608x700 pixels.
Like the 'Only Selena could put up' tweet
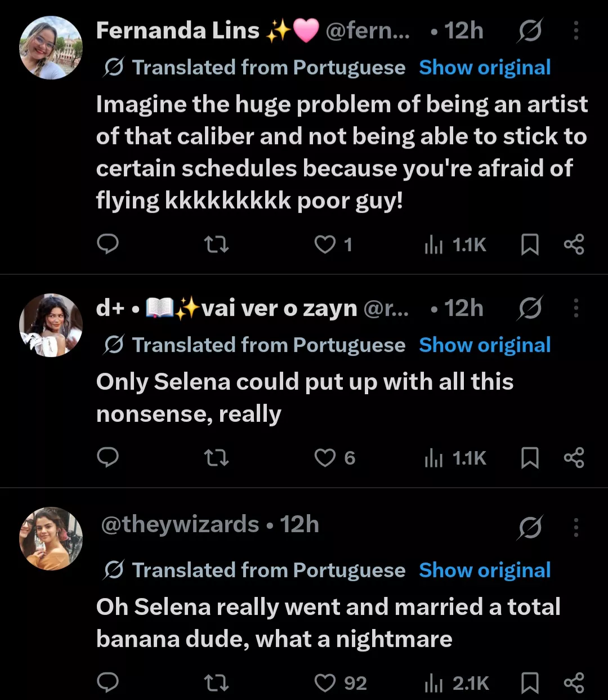point(334,458)
